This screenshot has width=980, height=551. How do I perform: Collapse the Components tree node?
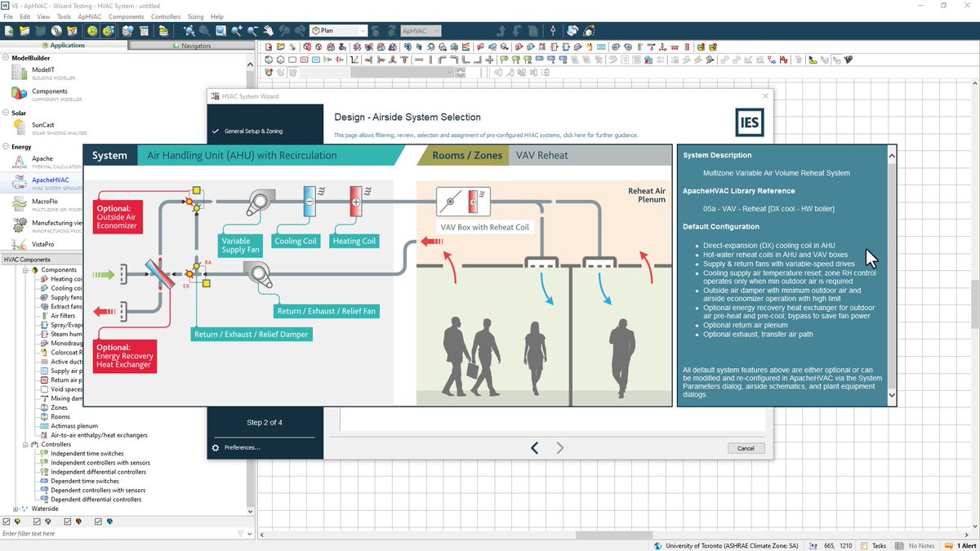[x=26, y=269]
